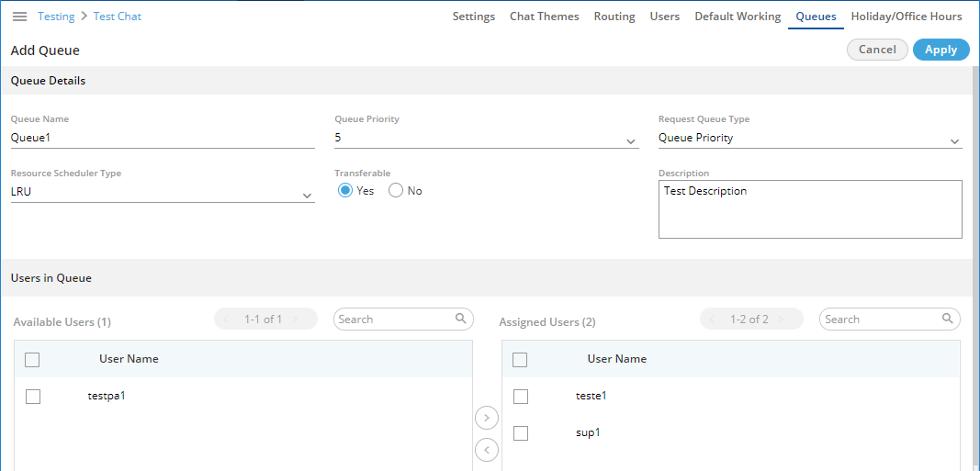Go to next page of Available Users
This screenshot has height=471, width=980.
pos(296,320)
